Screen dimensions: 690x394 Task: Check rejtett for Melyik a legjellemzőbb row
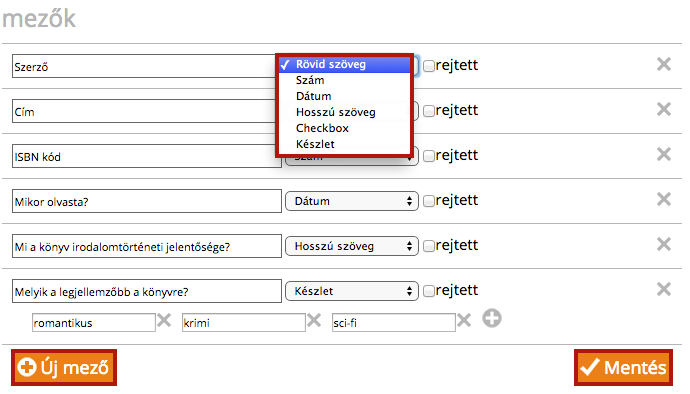coord(429,291)
